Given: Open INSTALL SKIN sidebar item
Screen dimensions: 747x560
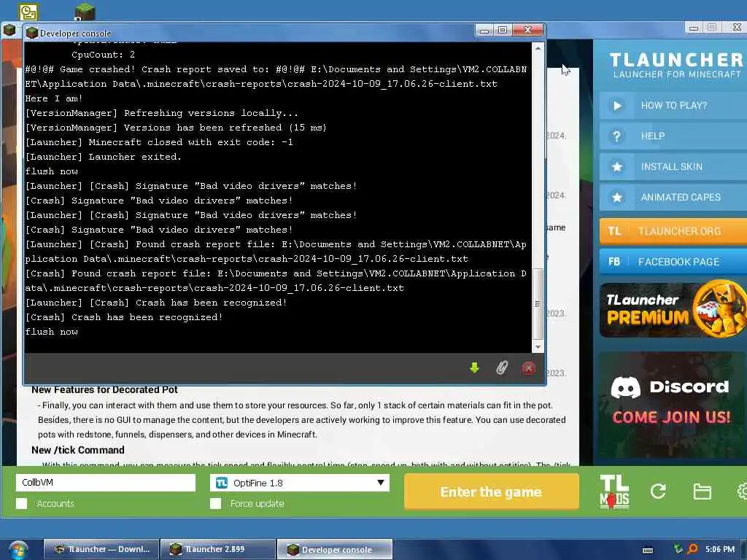Looking at the screenshot, I should tap(673, 167).
